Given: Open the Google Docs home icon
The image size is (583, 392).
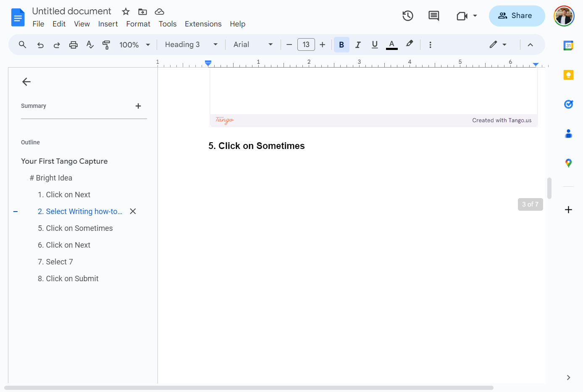Looking at the screenshot, I should [x=18, y=17].
